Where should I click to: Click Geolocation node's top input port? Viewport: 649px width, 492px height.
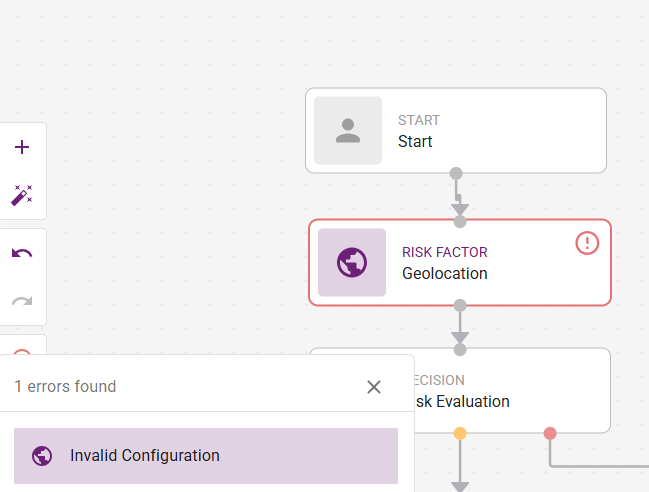click(x=460, y=221)
